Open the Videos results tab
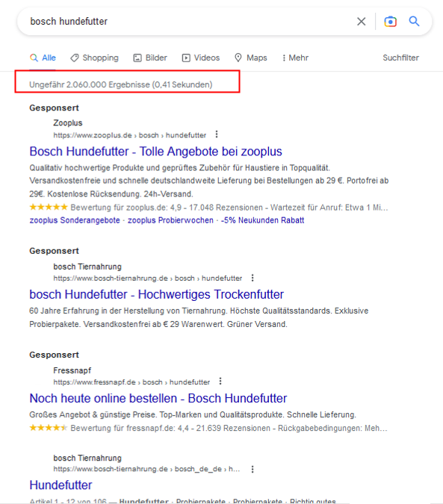The height and width of the screenshot is (504, 443). tap(201, 57)
